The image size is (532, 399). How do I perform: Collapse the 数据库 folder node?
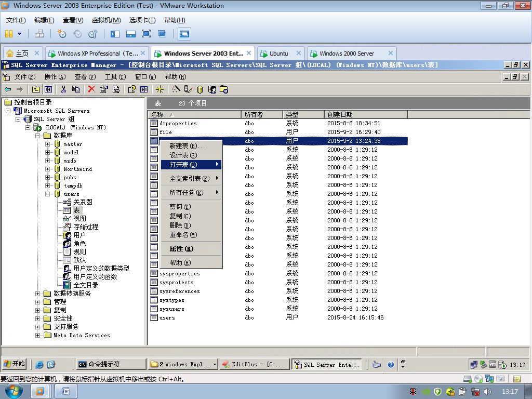37,136
